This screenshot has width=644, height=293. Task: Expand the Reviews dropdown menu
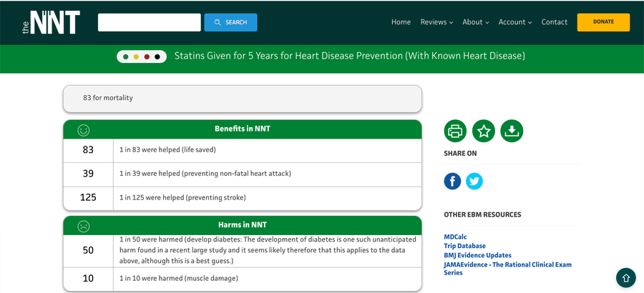click(x=436, y=22)
